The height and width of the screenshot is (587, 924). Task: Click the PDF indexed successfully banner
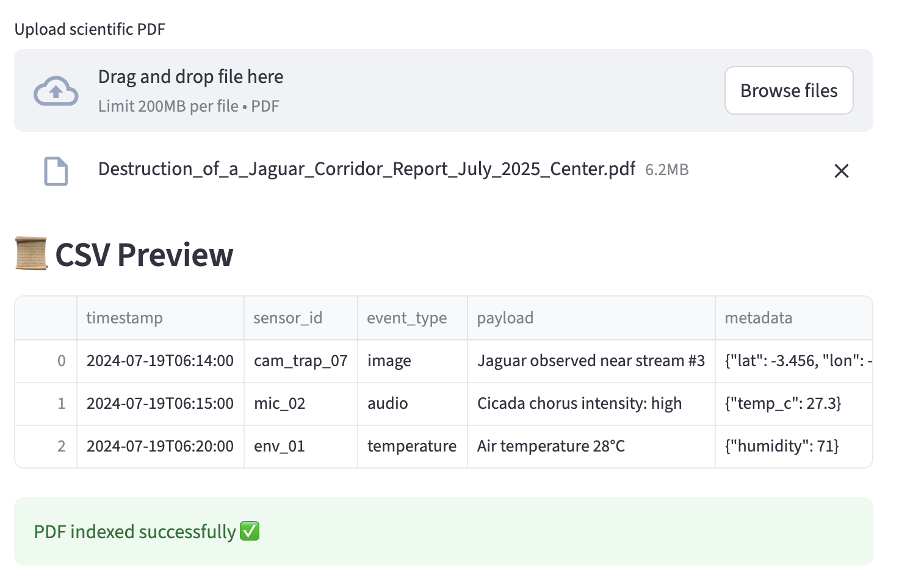443,531
